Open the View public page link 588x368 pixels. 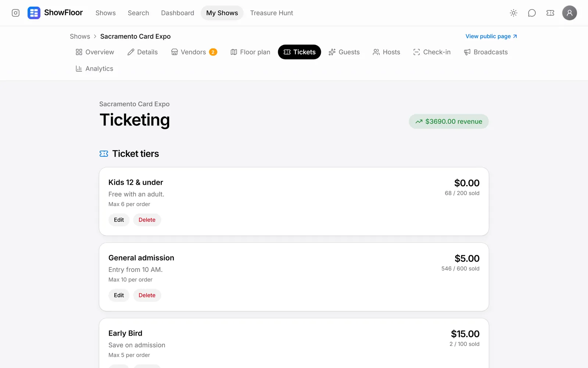point(491,36)
